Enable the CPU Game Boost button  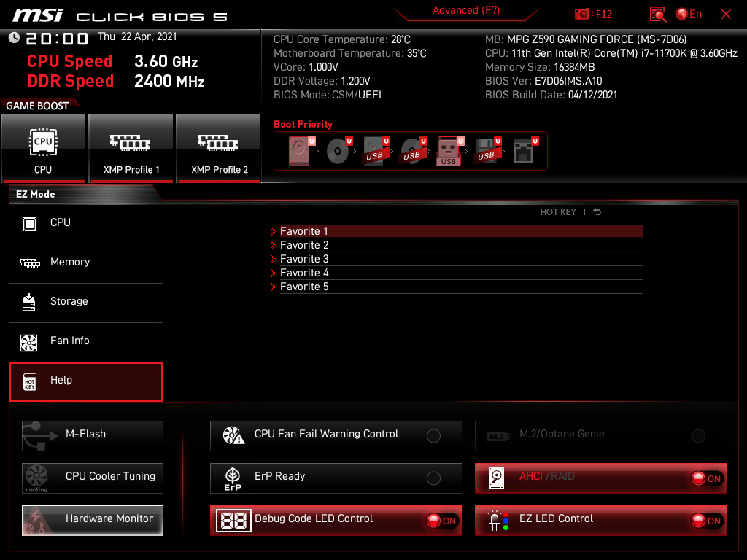tap(43, 148)
